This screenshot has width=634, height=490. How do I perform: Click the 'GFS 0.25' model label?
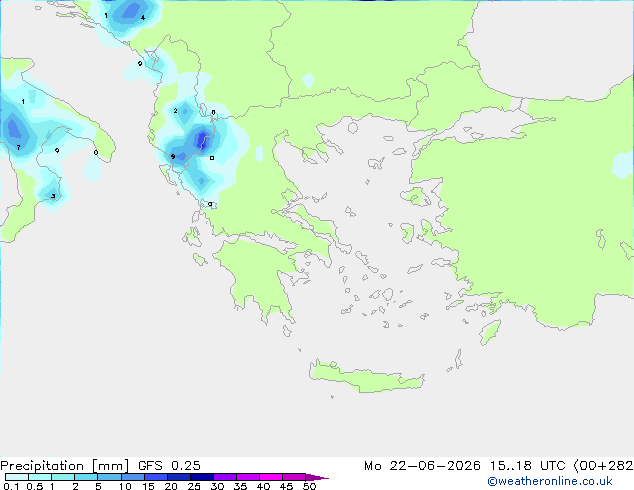(169, 466)
